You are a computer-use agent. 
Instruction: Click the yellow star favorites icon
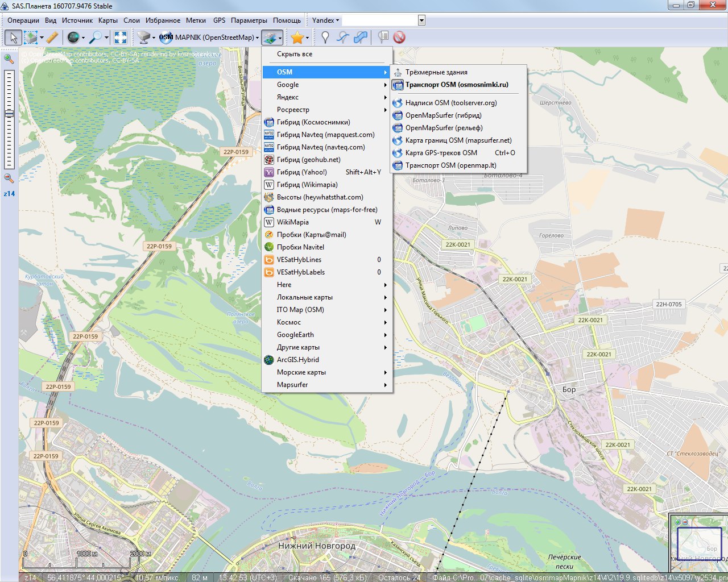[297, 38]
